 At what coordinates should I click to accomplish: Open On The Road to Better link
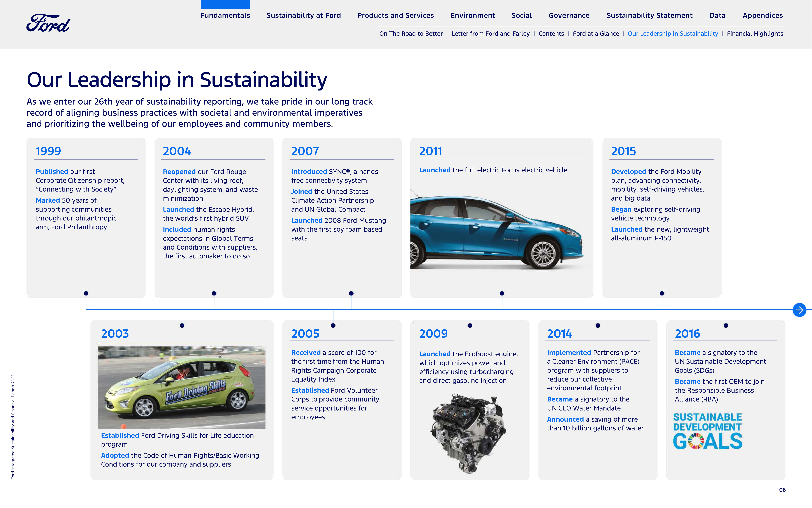[411, 34]
